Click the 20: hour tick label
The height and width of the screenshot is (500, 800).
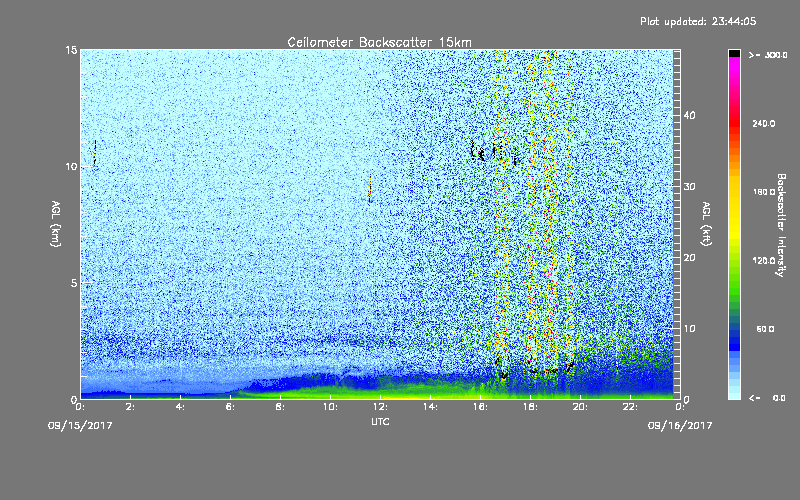[580, 407]
